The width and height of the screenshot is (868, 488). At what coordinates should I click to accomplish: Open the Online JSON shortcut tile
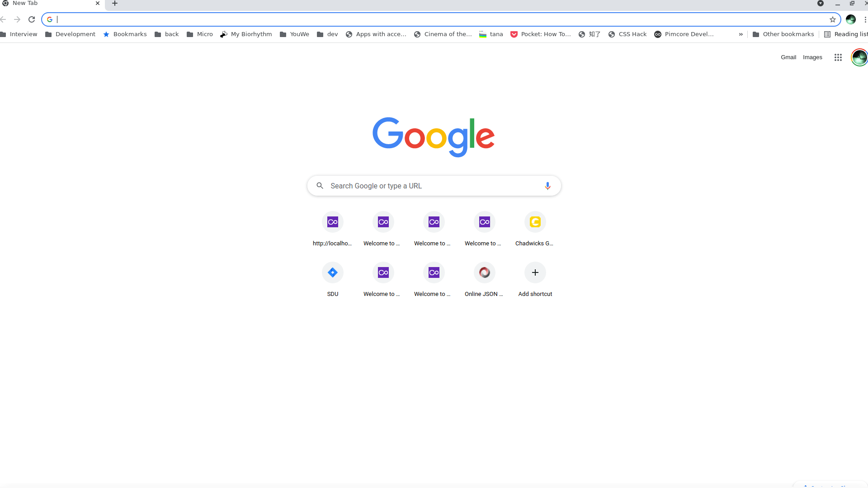click(484, 272)
